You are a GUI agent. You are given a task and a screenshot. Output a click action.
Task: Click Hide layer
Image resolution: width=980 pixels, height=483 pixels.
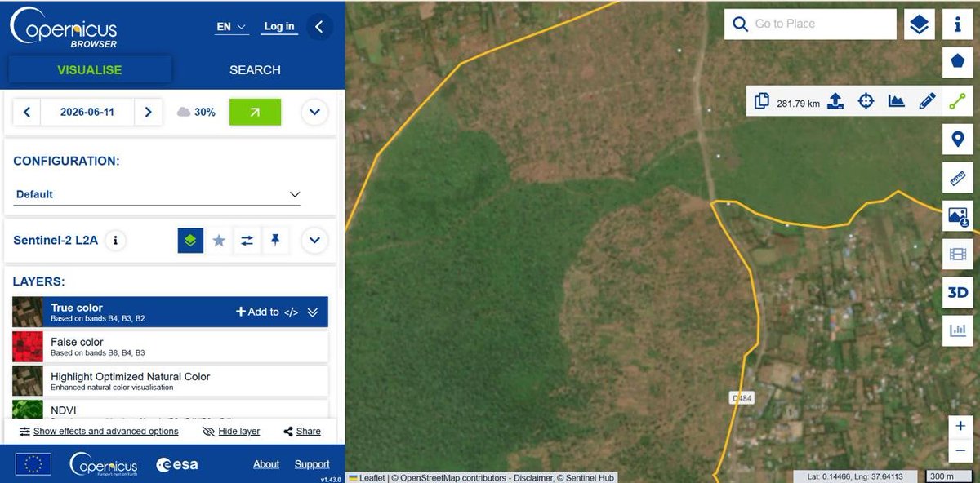(231, 432)
